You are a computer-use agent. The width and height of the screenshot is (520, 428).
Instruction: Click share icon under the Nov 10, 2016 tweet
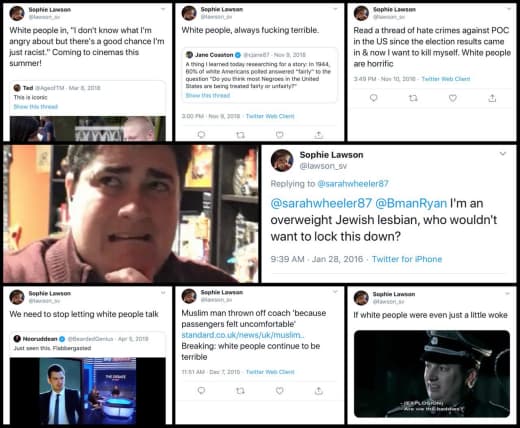tap(492, 98)
